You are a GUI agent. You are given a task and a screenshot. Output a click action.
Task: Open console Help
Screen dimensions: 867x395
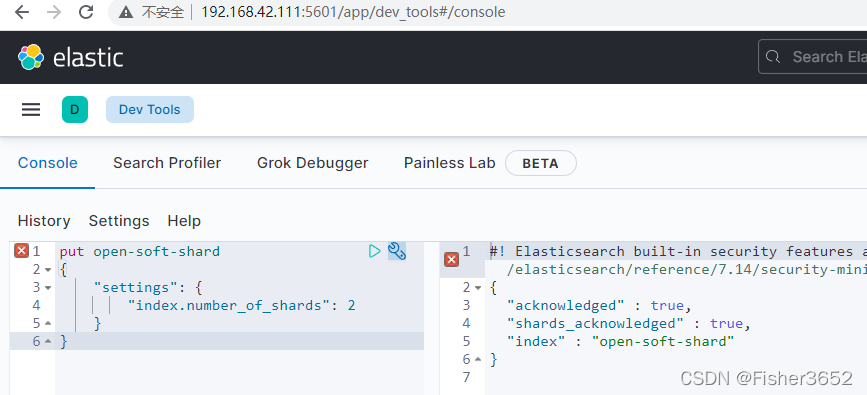pos(184,221)
